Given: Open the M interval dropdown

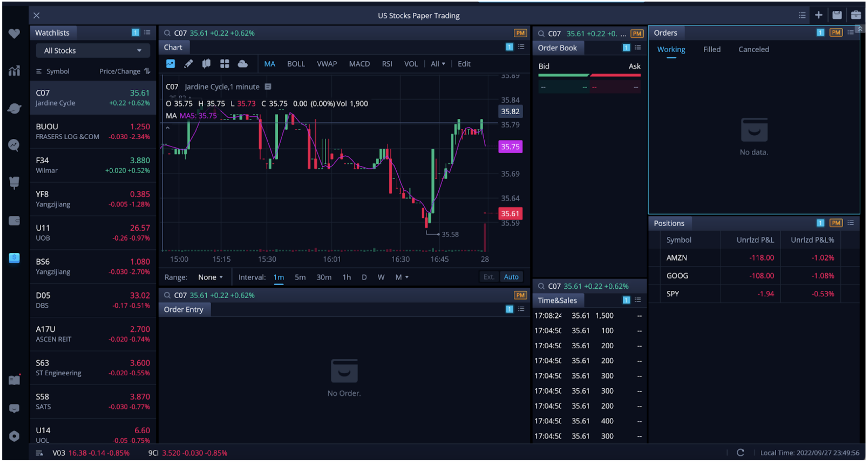Looking at the screenshot, I should point(402,277).
